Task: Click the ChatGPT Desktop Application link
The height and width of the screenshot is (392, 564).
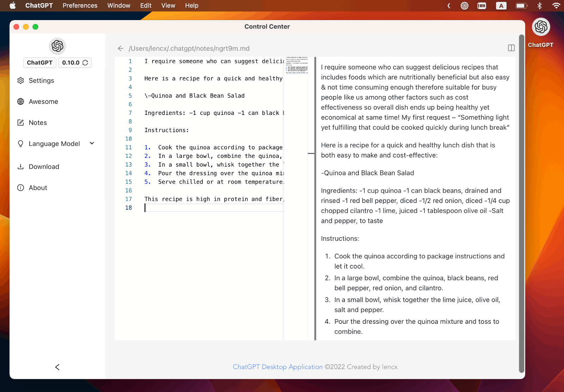Action: click(277, 367)
